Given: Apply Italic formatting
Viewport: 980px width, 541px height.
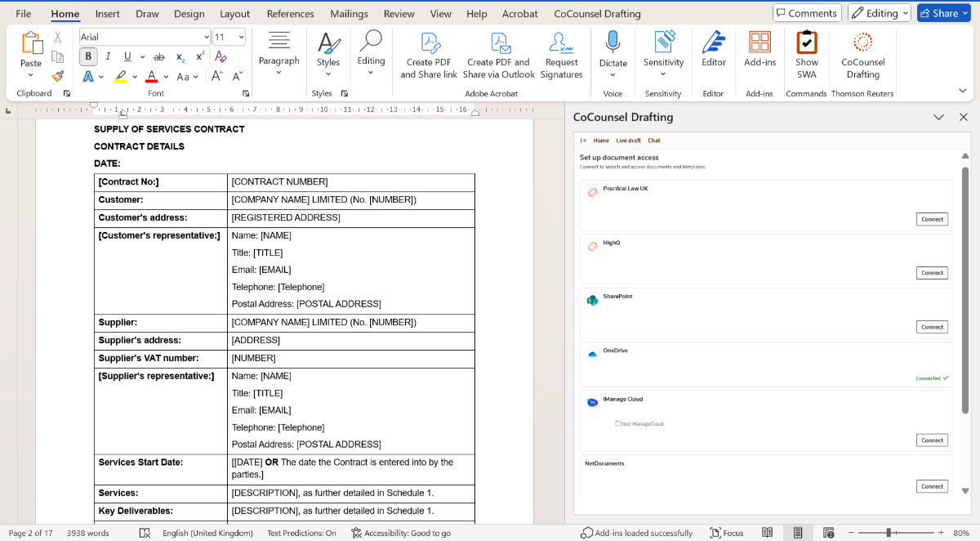Looking at the screenshot, I should click(x=108, y=56).
